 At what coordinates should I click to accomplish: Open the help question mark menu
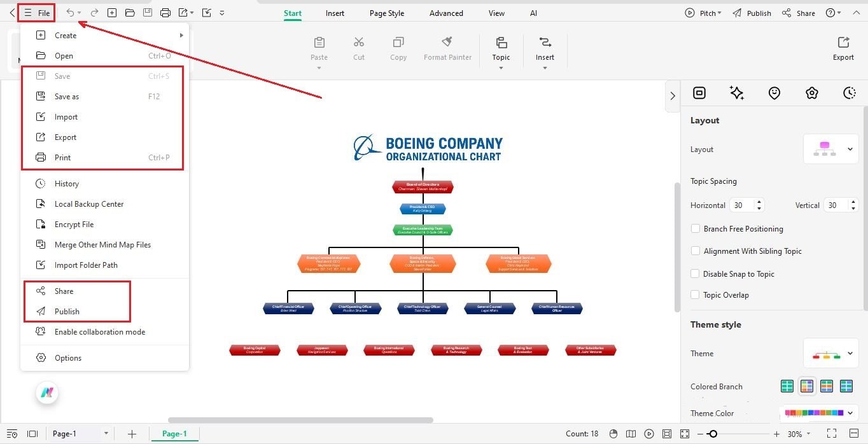[833, 13]
